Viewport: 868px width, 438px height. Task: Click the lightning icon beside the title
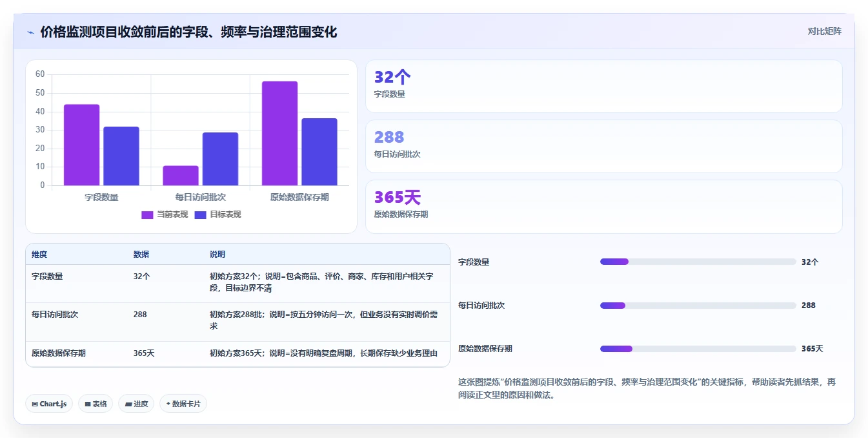pos(31,32)
